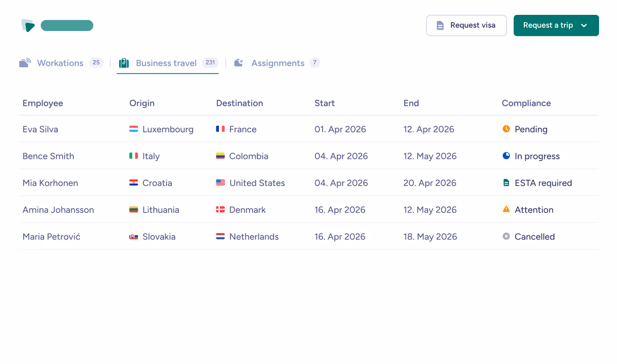Click the Colombia destination text

click(249, 156)
